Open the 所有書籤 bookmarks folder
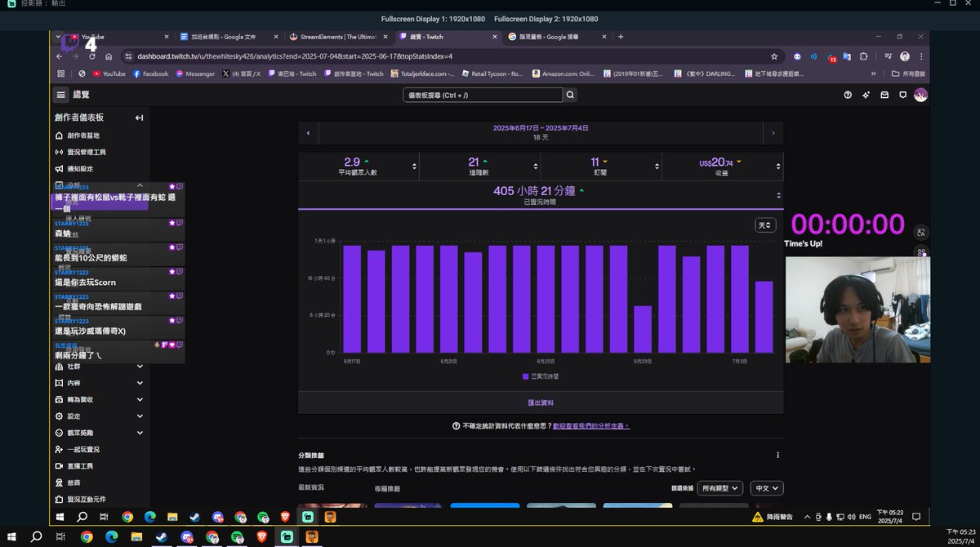 click(908, 73)
